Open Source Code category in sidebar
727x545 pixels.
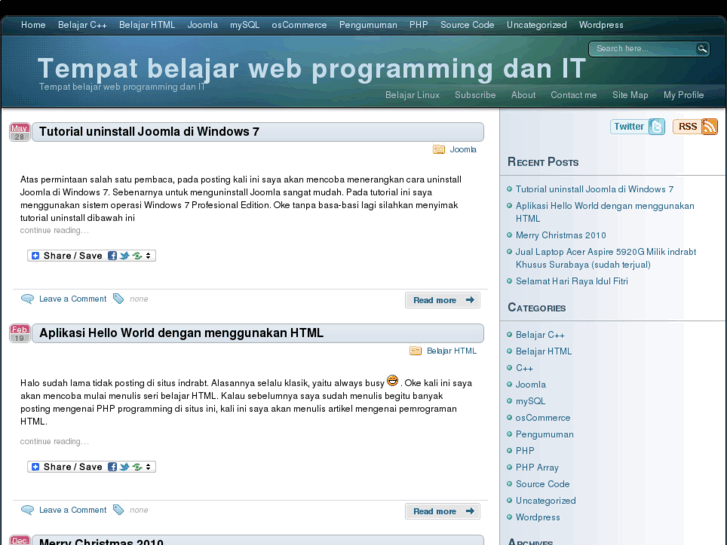542,484
